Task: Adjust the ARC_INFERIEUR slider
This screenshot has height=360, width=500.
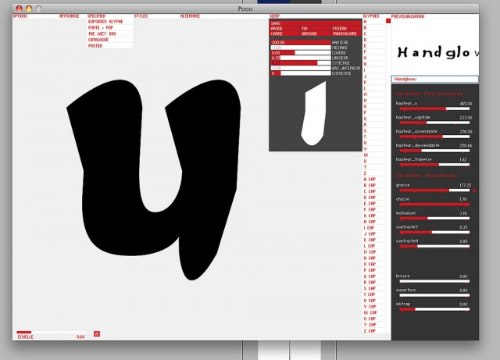Action: 301,68
